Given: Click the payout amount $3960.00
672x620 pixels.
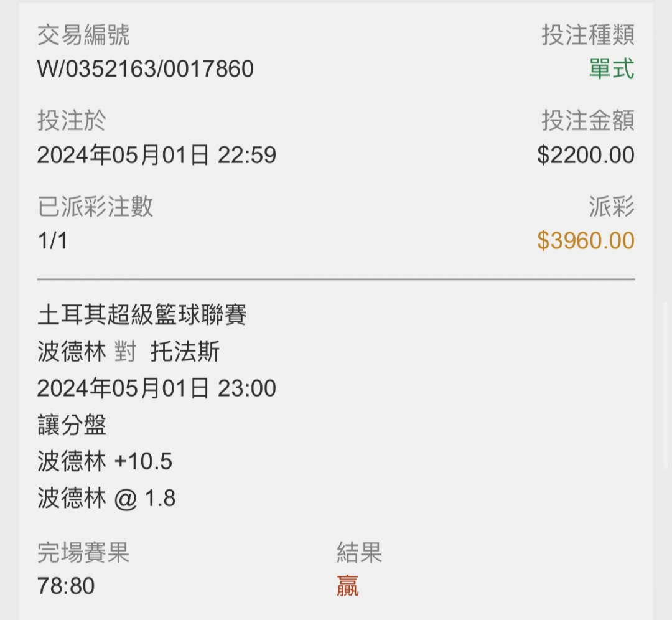Looking at the screenshot, I should point(586,240).
